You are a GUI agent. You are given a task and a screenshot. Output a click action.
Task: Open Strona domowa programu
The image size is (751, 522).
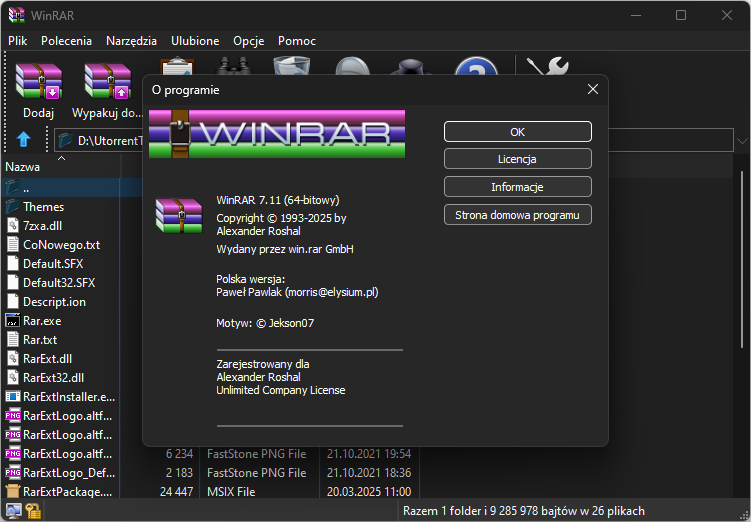[518, 215]
